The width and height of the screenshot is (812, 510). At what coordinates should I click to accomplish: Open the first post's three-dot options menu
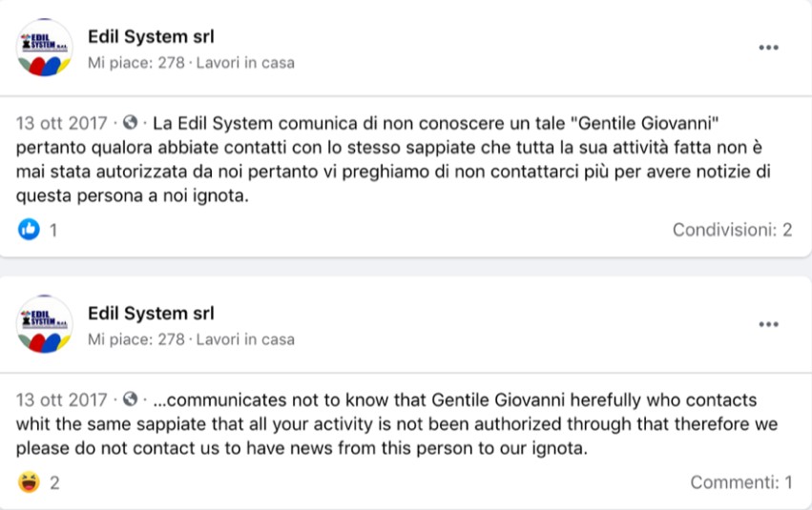click(x=768, y=48)
